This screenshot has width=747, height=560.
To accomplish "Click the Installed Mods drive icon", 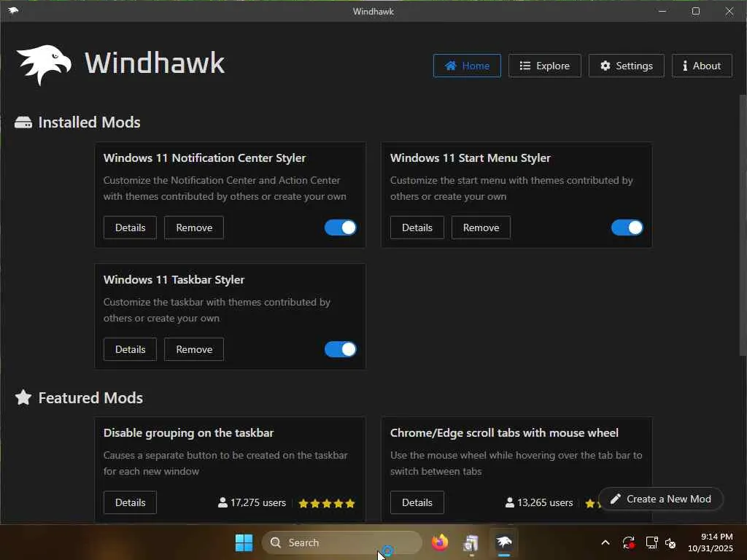I will [x=23, y=122].
